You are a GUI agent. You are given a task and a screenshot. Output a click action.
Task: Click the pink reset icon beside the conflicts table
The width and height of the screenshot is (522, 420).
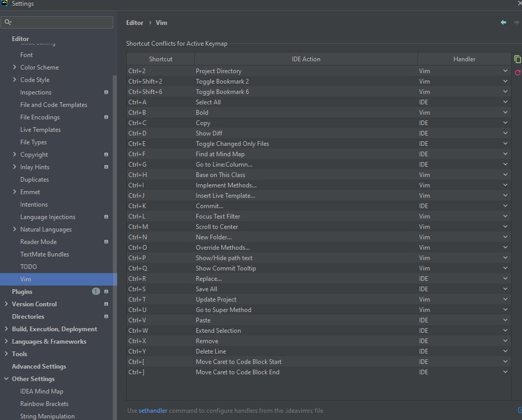point(517,73)
